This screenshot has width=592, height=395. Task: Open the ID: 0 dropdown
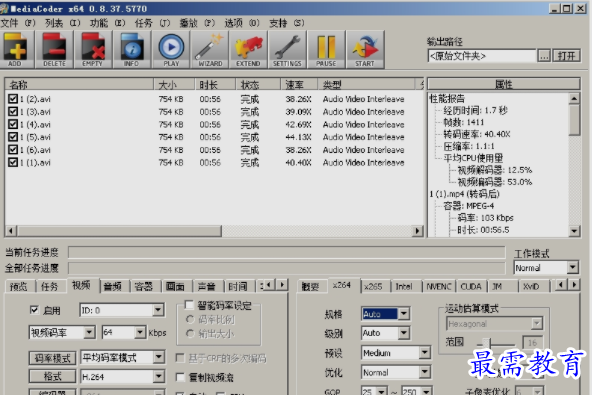pyautogui.click(x=122, y=310)
